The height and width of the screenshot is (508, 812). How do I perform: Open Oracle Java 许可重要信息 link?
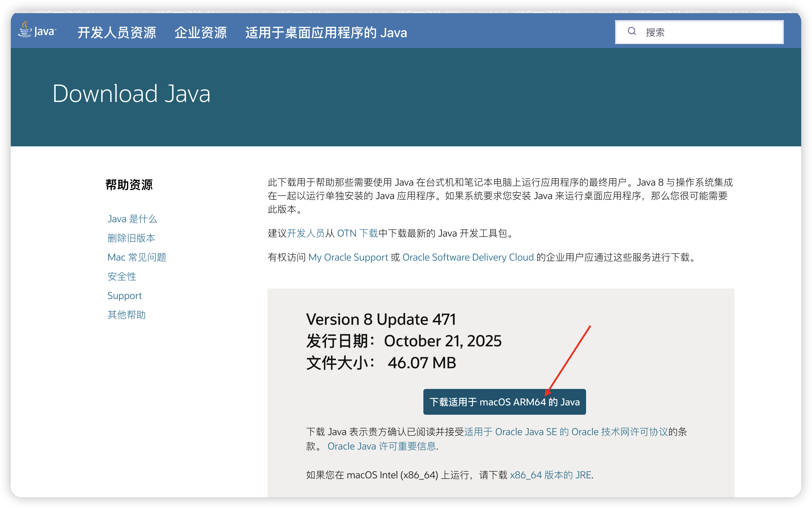[382, 446]
